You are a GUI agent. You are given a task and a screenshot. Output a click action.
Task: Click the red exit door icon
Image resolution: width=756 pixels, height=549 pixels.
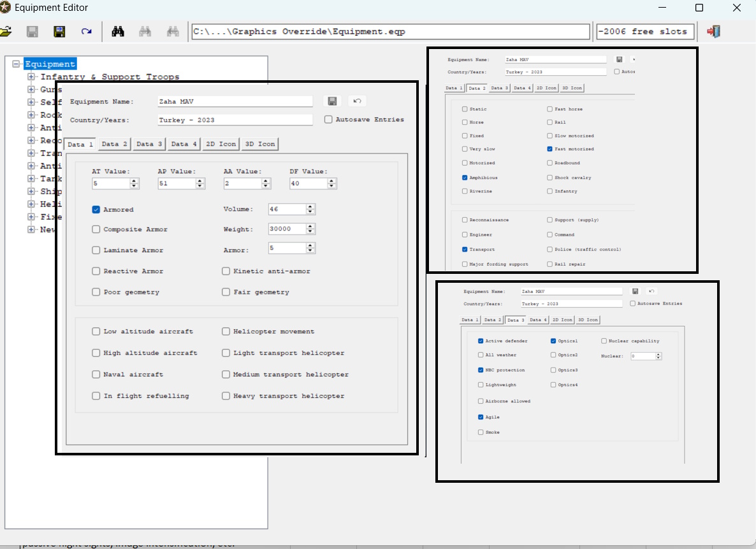pyautogui.click(x=713, y=32)
